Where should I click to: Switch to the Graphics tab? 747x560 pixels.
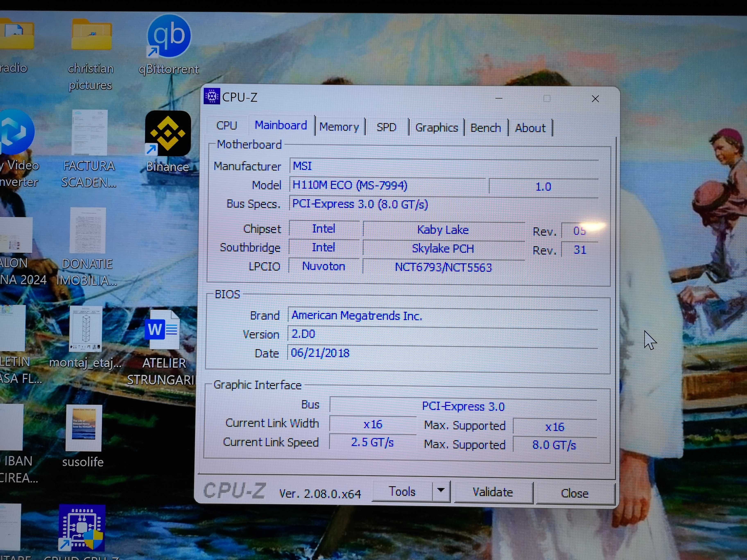pyautogui.click(x=437, y=128)
